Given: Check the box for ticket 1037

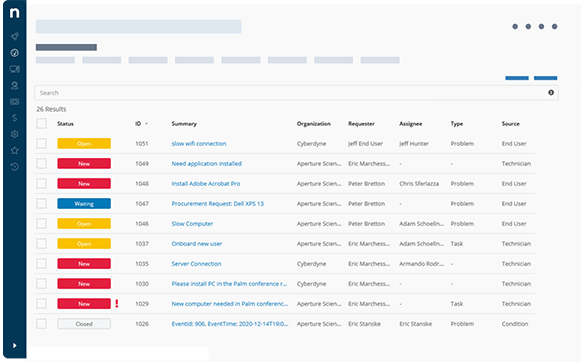Looking at the screenshot, I should point(41,244).
